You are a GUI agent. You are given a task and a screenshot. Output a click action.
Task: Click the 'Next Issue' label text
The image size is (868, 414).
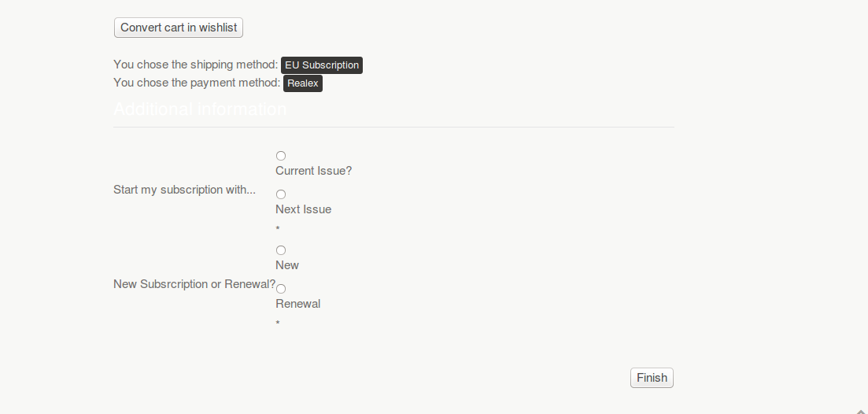[x=303, y=209]
